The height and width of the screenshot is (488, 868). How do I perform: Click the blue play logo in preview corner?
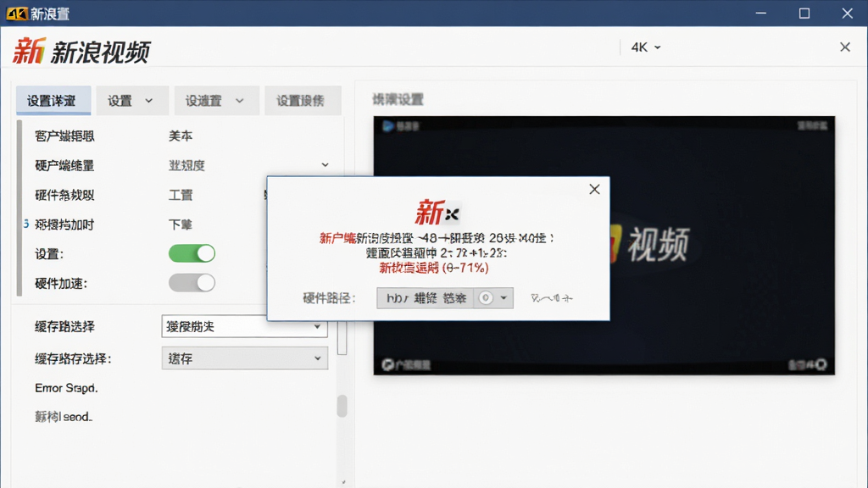tap(388, 126)
